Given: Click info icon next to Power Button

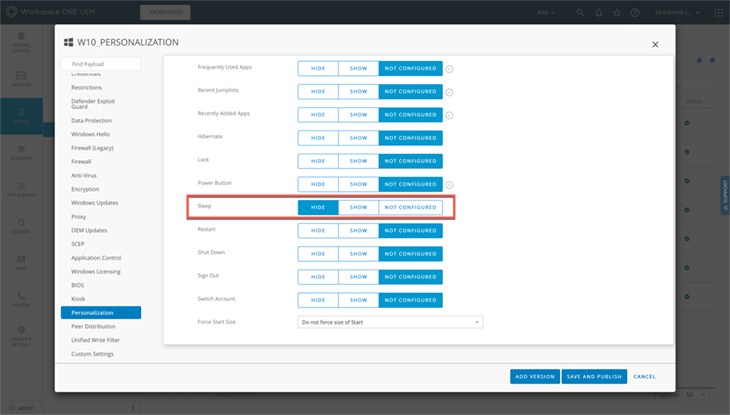Looking at the screenshot, I should point(450,184).
